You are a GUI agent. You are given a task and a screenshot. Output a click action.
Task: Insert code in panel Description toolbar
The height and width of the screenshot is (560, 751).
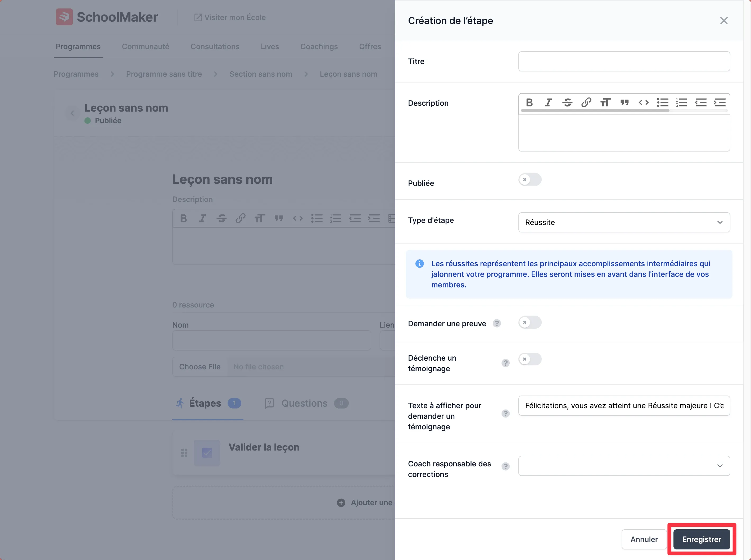tap(644, 102)
